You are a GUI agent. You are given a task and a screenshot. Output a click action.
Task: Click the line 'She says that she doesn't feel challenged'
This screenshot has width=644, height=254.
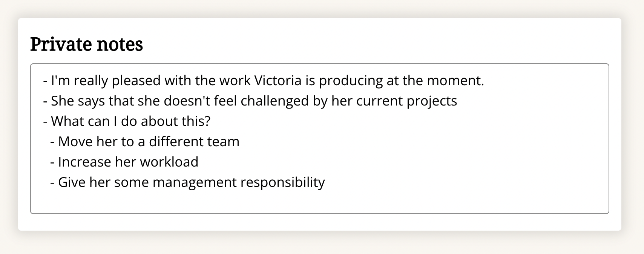[250, 101]
